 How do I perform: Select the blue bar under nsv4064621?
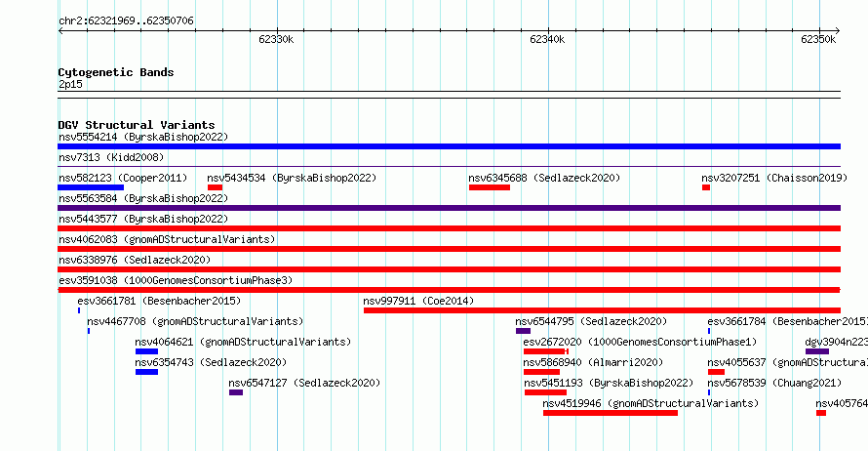[x=146, y=351]
